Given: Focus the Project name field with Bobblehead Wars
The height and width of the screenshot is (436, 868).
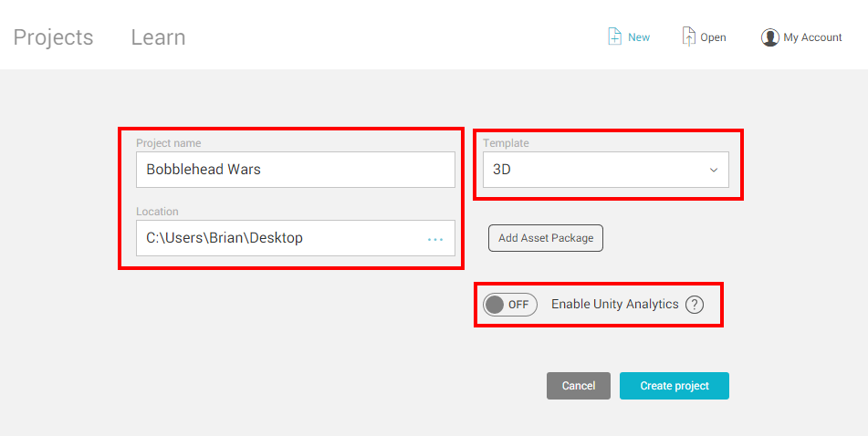Looking at the screenshot, I should 295,170.
